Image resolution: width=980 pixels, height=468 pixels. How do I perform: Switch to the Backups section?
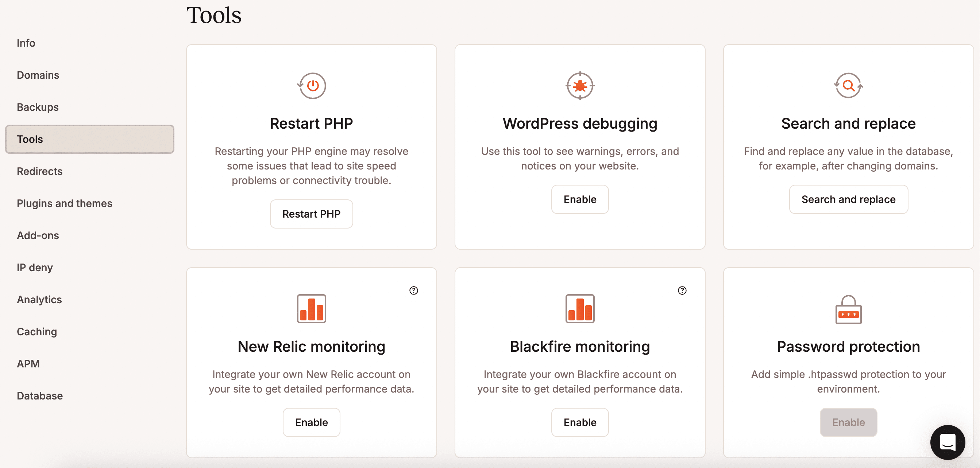tap(37, 107)
